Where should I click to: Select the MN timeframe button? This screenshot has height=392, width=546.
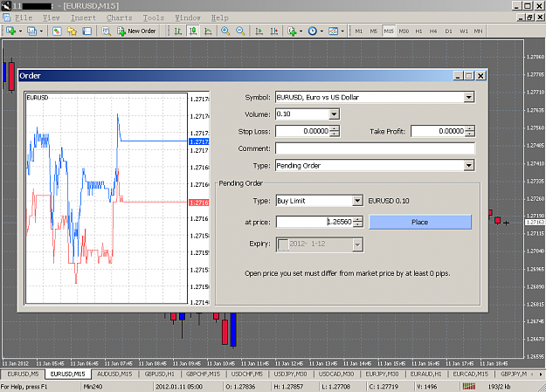pyautogui.click(x=479, y=31)
